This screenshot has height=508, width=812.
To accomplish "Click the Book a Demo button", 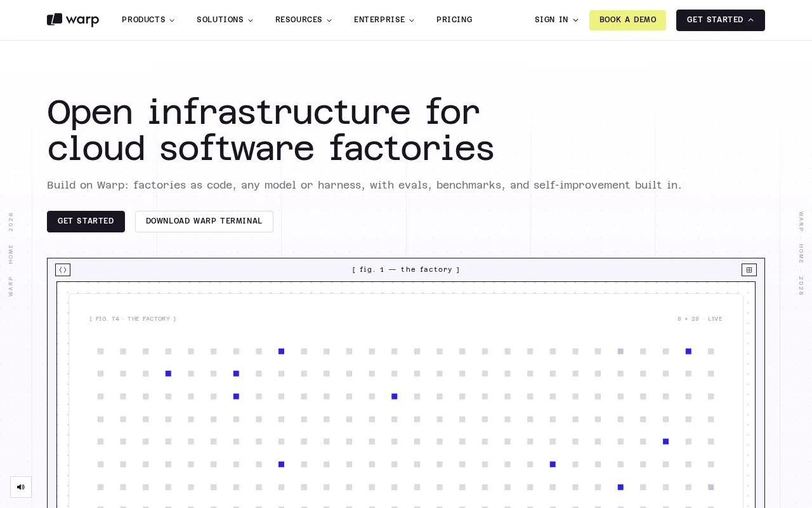I will pos(627,20).
